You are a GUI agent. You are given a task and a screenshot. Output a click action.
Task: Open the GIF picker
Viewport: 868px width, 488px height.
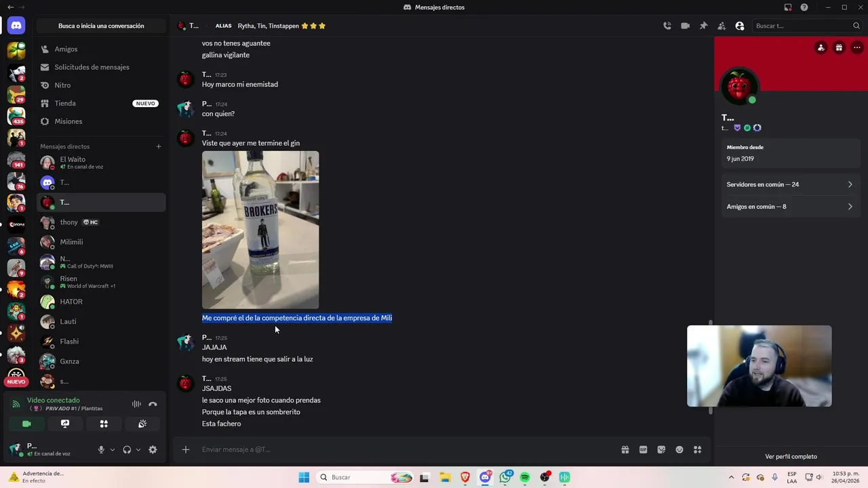[x=643, y=449]
